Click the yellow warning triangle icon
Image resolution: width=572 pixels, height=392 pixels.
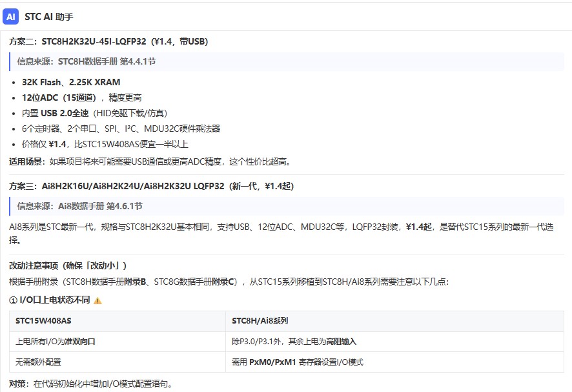(x=97, y=301)
